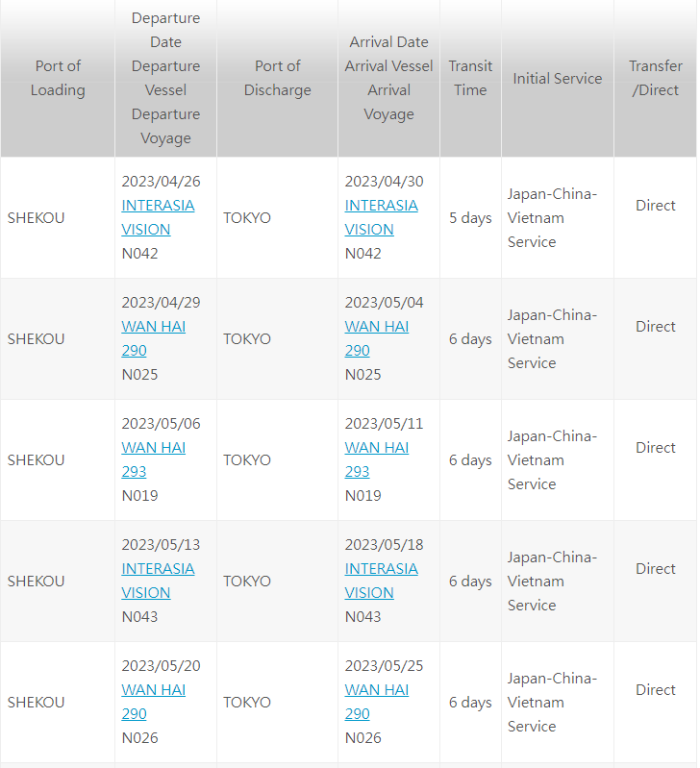Screen dimensions: 700x768
Task: Click WAN HAI 290 link arriving 2023/05/04
Action: (x=376, y=338)
